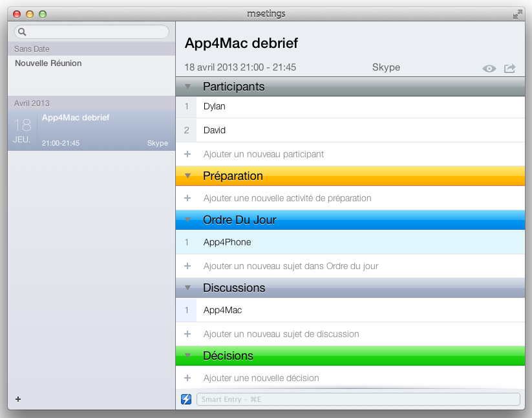Screen dimensions: 532x418
Task: Toggle the eye preview icon
Action: [x=489, y=68]
